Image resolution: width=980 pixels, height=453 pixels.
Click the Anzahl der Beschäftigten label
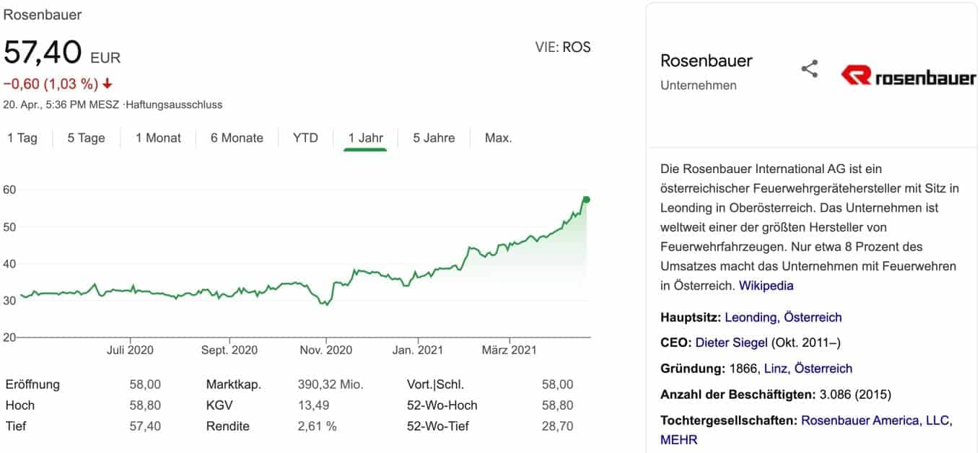(737, 395)
